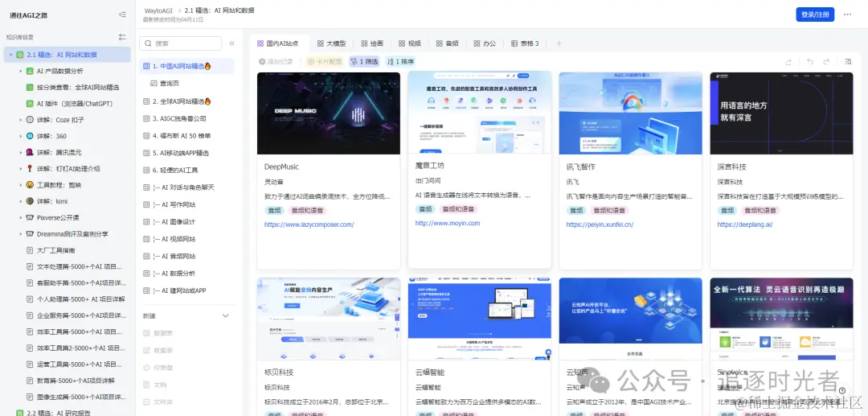
Task: Click the search field in the view panel
Action: point(181,43)
